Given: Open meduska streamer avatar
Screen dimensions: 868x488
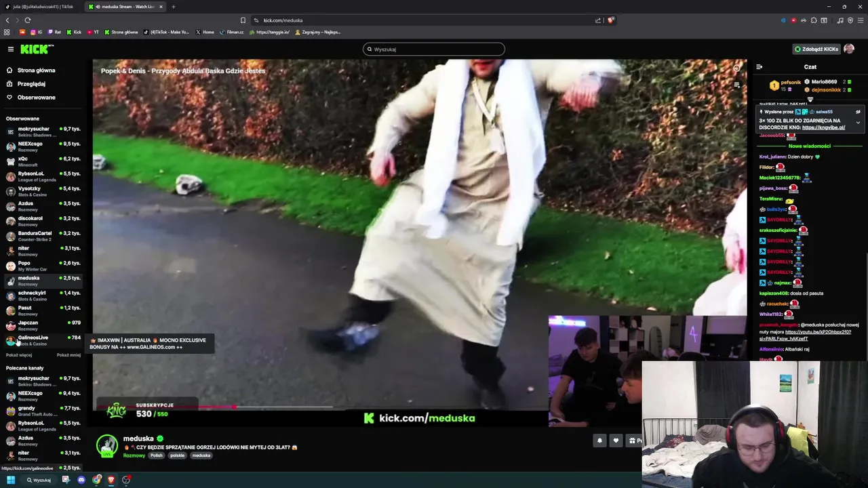Looking at the screenshot, I should coord(107,446).
